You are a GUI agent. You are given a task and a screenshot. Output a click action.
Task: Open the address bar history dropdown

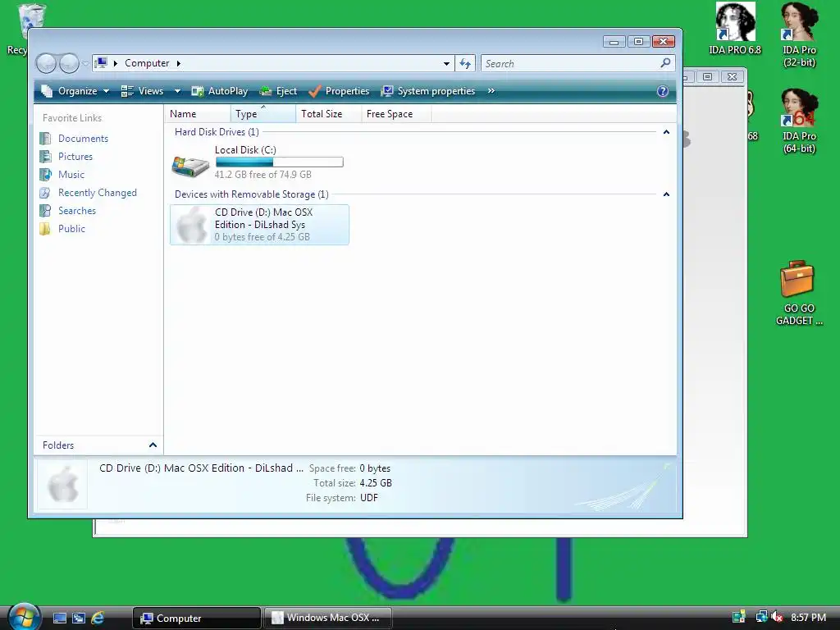point(446,64)
